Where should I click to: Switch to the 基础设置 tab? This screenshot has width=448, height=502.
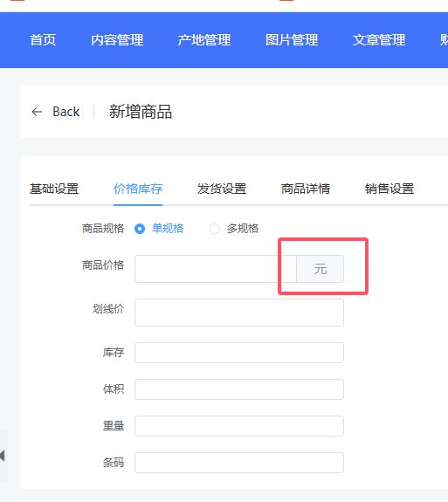(54, 189)
